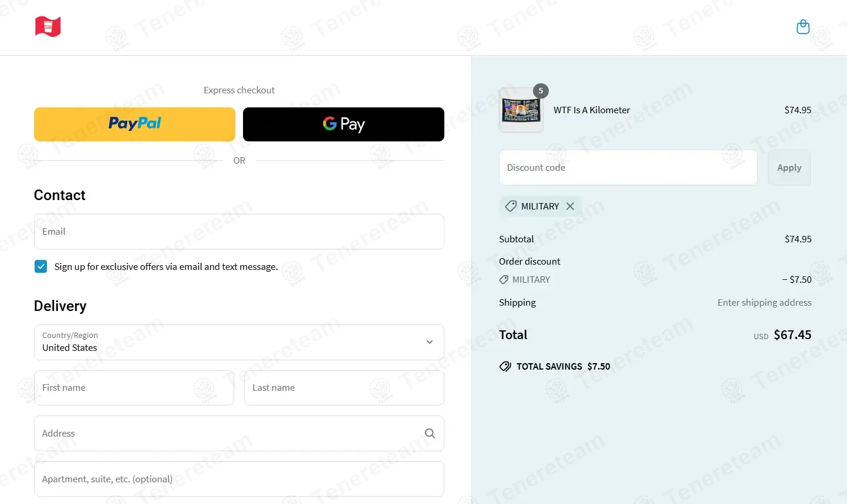
Task: Apply the discount code
Action: click(x=789, y=168)
